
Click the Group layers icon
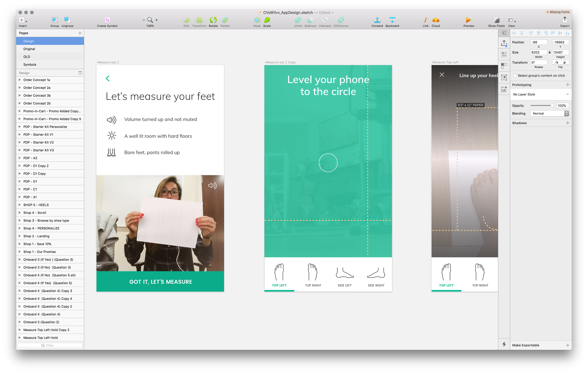pyautogui.click(x=55, y=20)
